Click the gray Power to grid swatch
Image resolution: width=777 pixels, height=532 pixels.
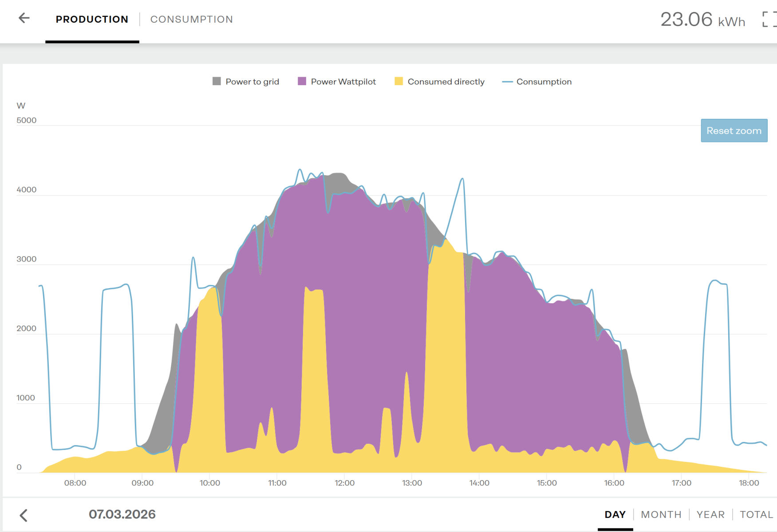click(217, 81)
